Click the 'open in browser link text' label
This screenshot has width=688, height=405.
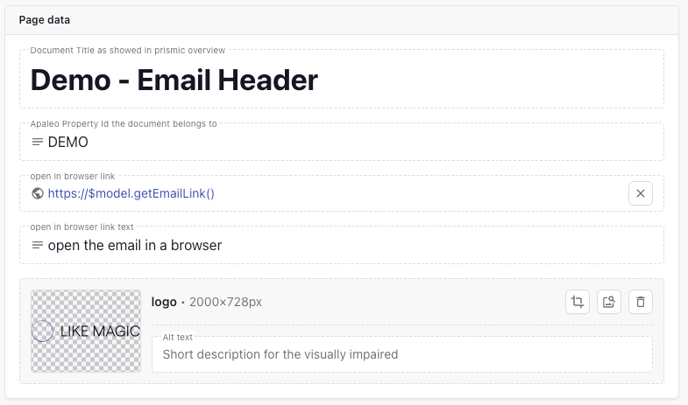tap(82, 227)
